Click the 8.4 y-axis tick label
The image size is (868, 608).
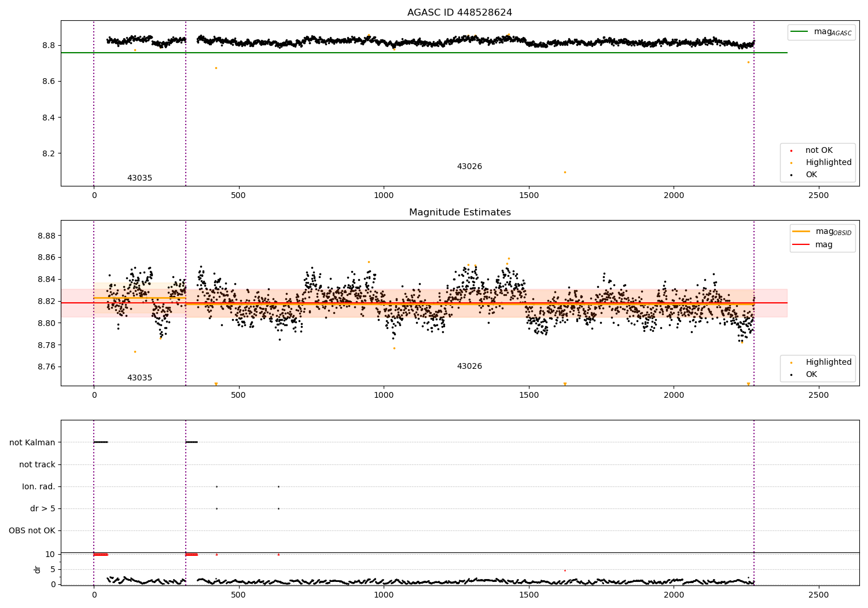pyautogui.click(x=49, y=118)
